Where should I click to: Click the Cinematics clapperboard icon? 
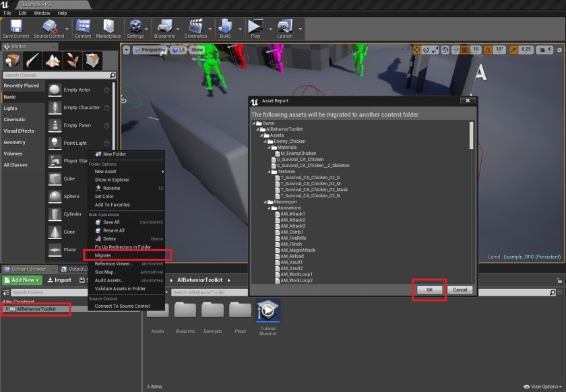coord(195,27)
